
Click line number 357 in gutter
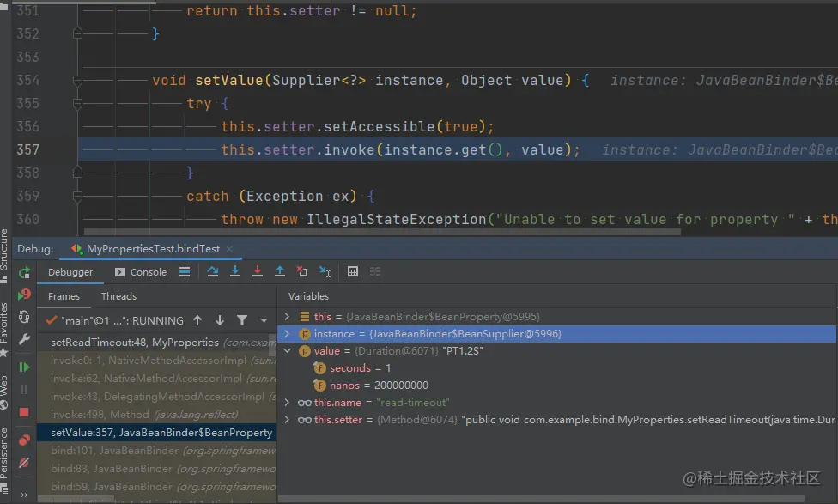[27, 149]
